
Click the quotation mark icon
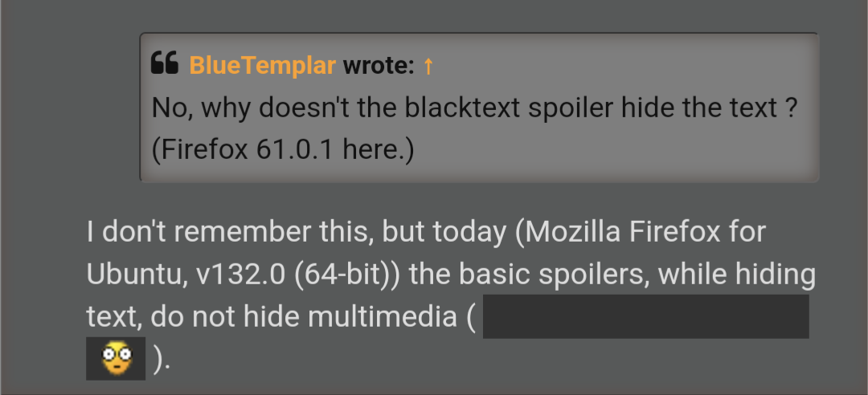(165, 65)
